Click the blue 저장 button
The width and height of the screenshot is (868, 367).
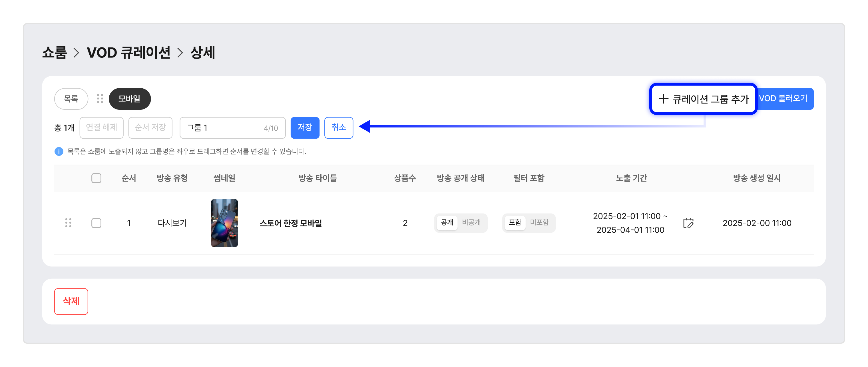coord(305,127)
